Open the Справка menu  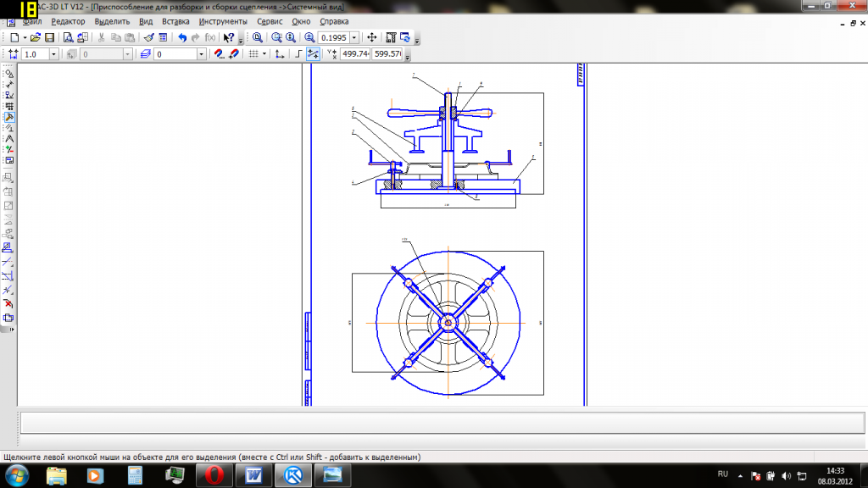tap(334, 21)
